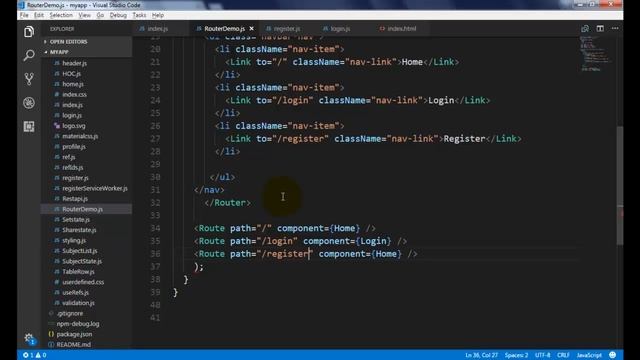Open register.js in the explorer tree
Viewport: 640px width, 360px height.
pos(75,178)
